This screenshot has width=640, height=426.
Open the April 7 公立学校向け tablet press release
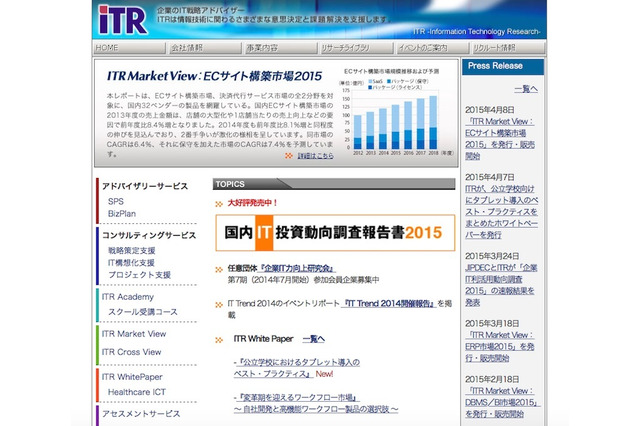[x=502, y=212]
